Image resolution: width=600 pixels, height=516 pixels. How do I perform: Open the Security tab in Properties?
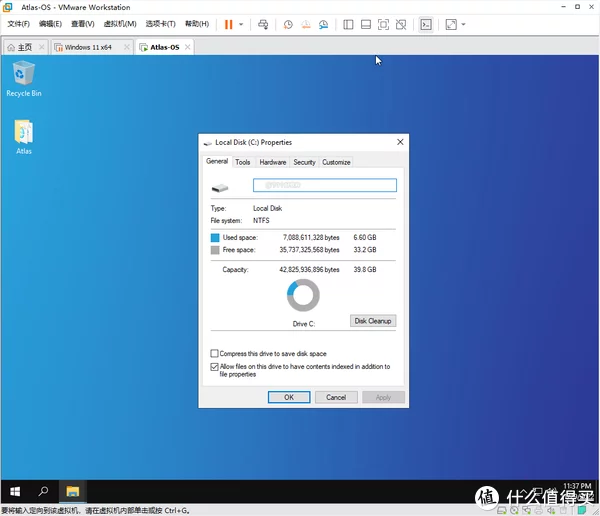pyautogui.click(x=304, y=162)
